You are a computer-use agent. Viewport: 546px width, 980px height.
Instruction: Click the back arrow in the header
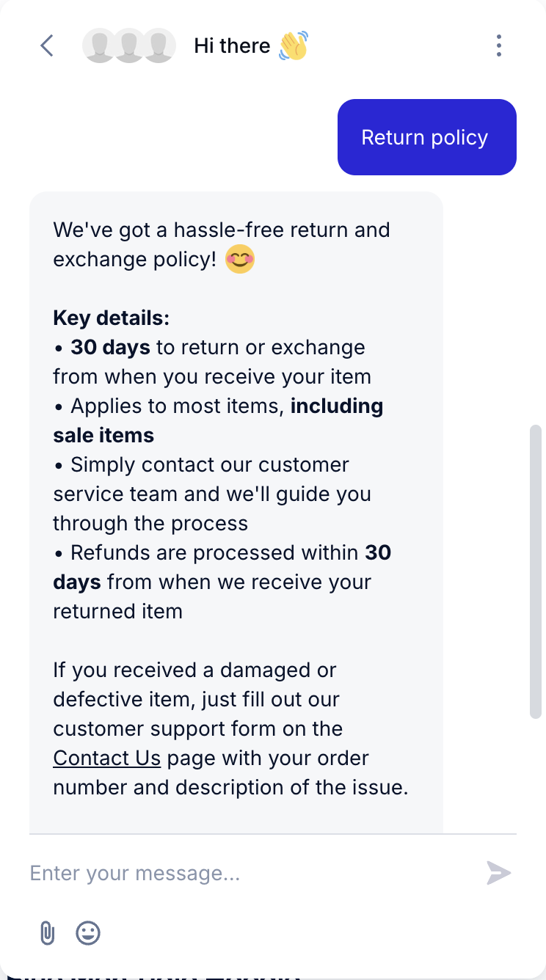coord(46,45)
